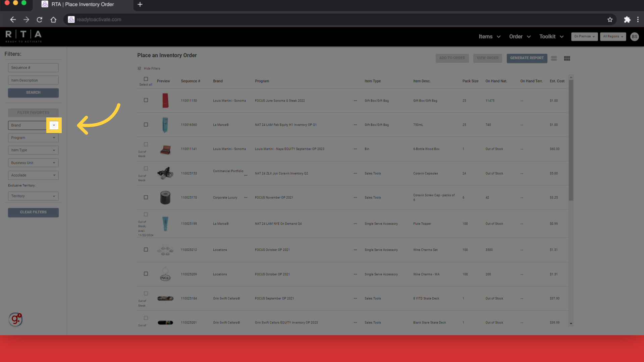Expand the Commercial Portfolio brand ellipsis
The width and height of the screenshot is (644, 362).
click(x=246, y=175)
